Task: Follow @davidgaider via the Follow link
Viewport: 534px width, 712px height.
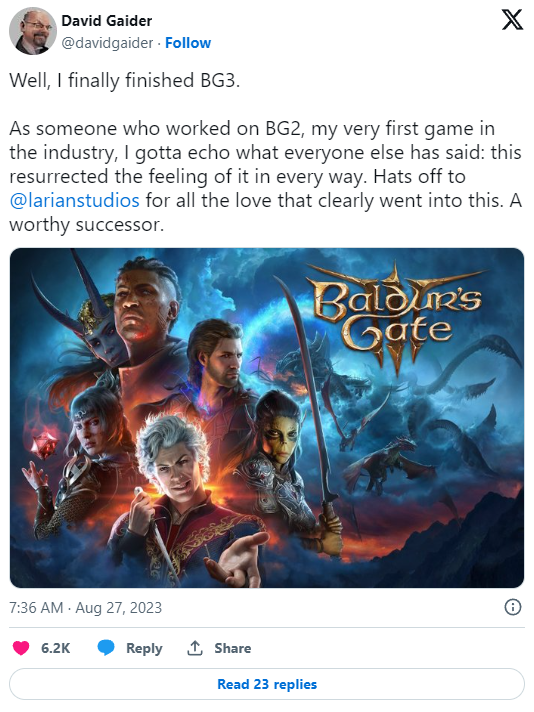Action: tap(188, 43)
